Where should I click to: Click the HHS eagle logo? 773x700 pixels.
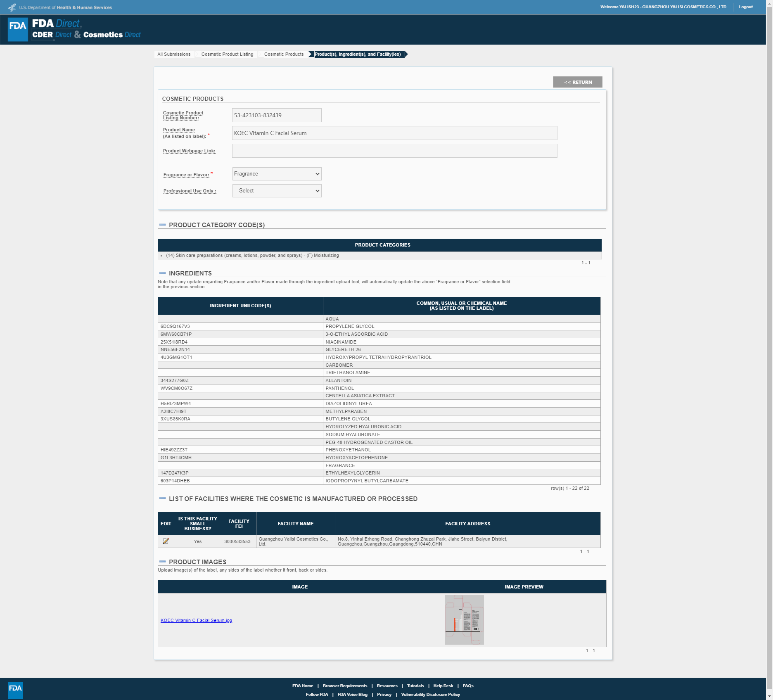tap(12, 7)
